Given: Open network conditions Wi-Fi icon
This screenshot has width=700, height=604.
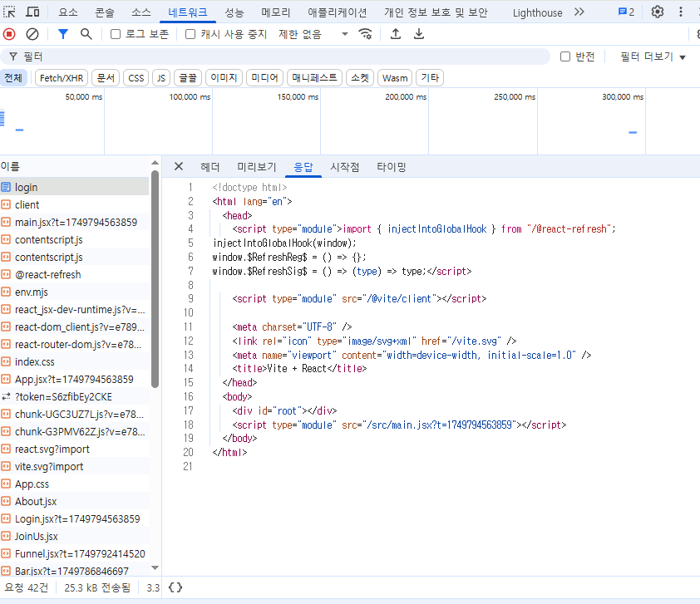Looking at the screenshot, I should coord(365,34).
